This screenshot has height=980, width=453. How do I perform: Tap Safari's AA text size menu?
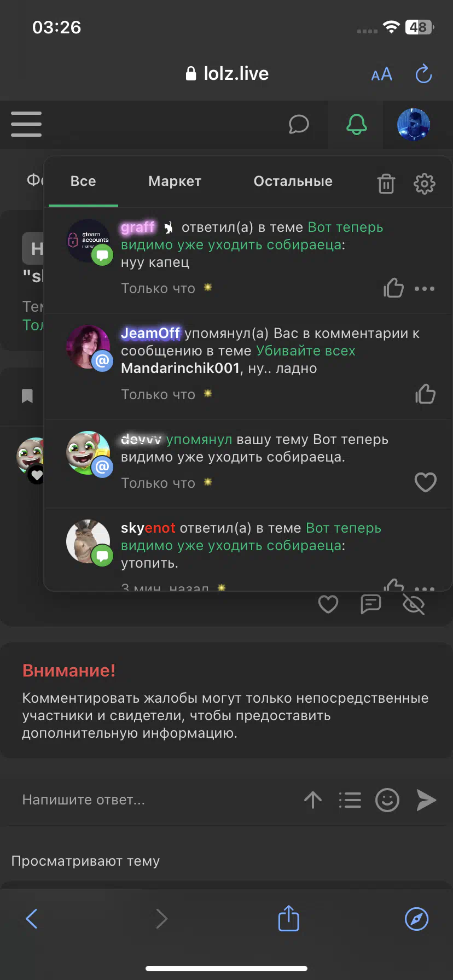point(382,74)
